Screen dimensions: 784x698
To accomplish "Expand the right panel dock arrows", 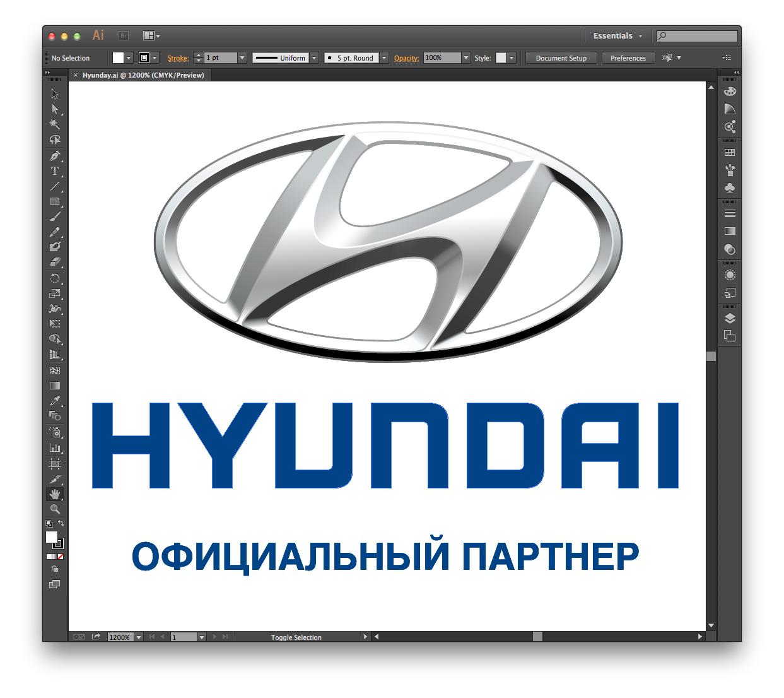I will [737, 73].
